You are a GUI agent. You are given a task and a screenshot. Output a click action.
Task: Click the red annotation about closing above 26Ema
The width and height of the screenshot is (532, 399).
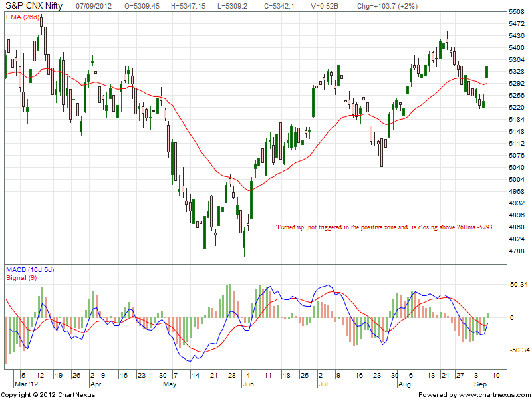click(x=384, y=227)
